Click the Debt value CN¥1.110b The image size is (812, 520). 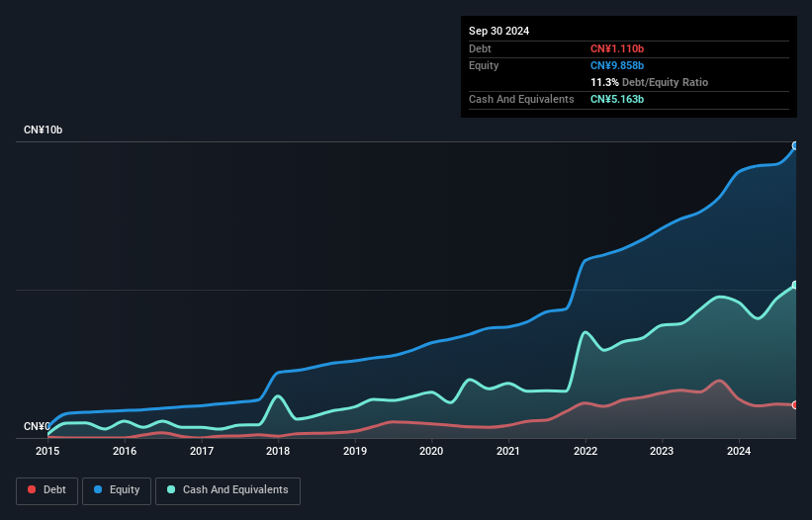pyautogui.click(x=617, y=48)
